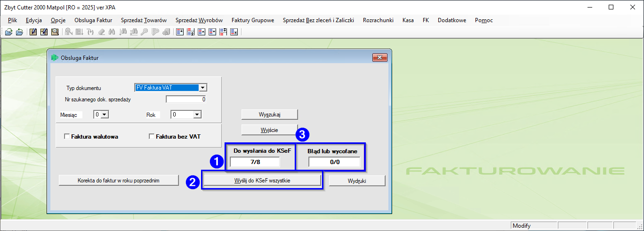Close the Obsluga Faktur dialog

pos(379,58)
